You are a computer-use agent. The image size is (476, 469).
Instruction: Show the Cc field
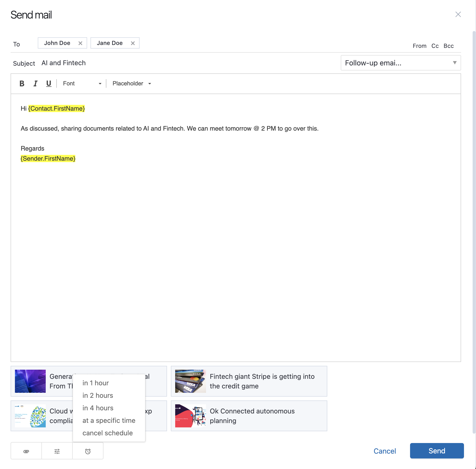pos(435,46)
